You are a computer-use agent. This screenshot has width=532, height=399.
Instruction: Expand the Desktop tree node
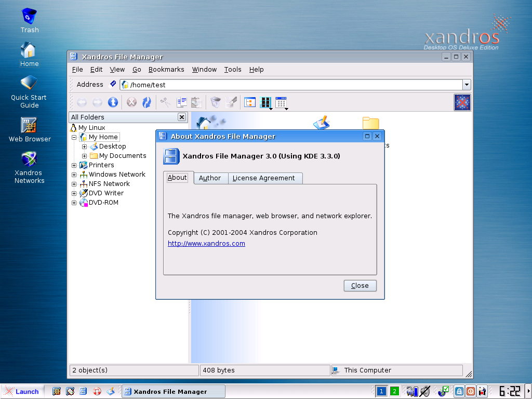pyautogui.click(x=85, y=147)
